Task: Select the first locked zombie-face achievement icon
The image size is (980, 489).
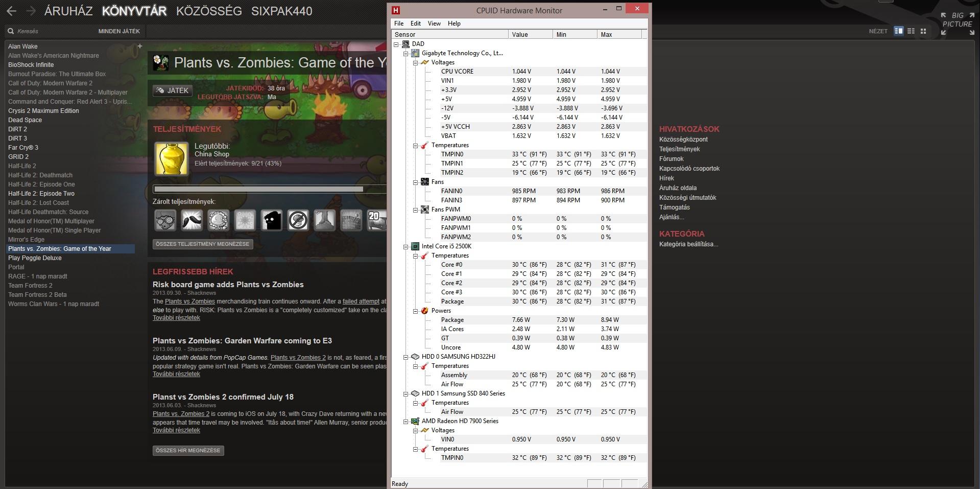Action: coord(165,220)
